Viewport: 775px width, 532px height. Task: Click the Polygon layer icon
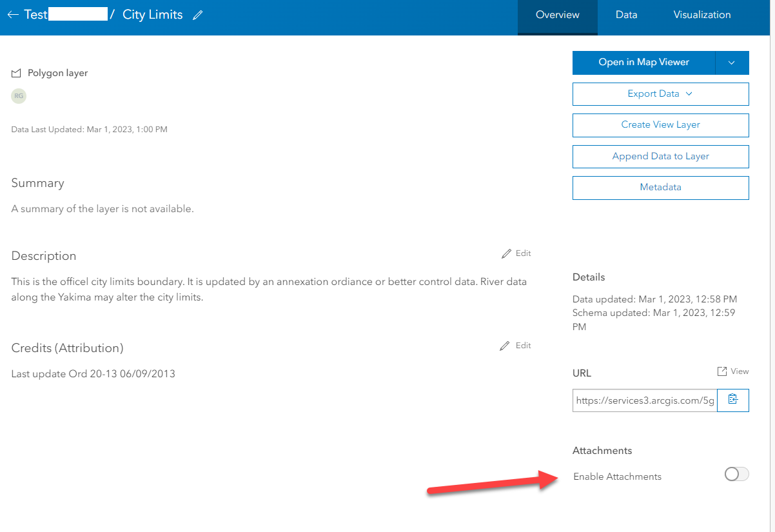tap(16, 72)
